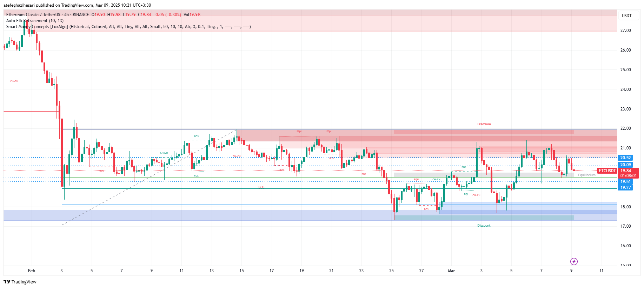Select the 20.52 Fib price label
This screenshot has width=644, height=288.
point(625,158)
